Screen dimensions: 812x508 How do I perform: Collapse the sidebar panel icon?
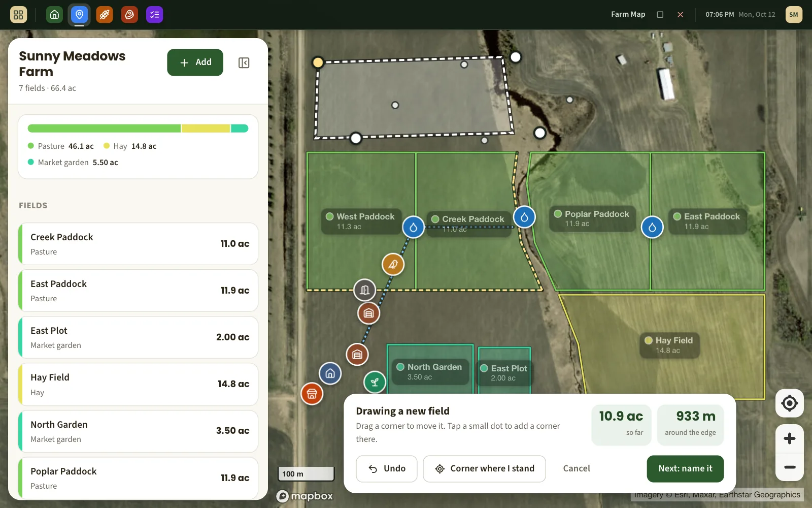coord(244,62)
